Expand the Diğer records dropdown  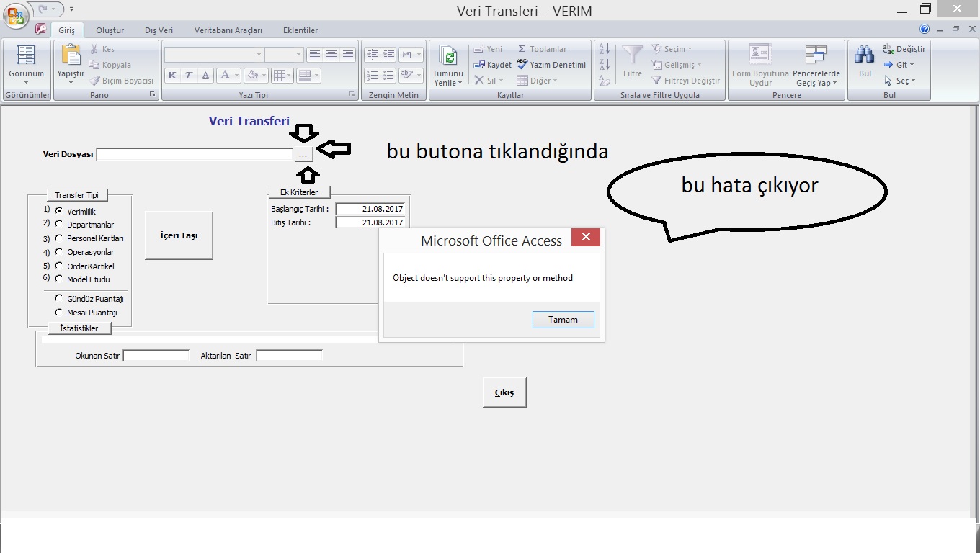click(x=537, y=81)
